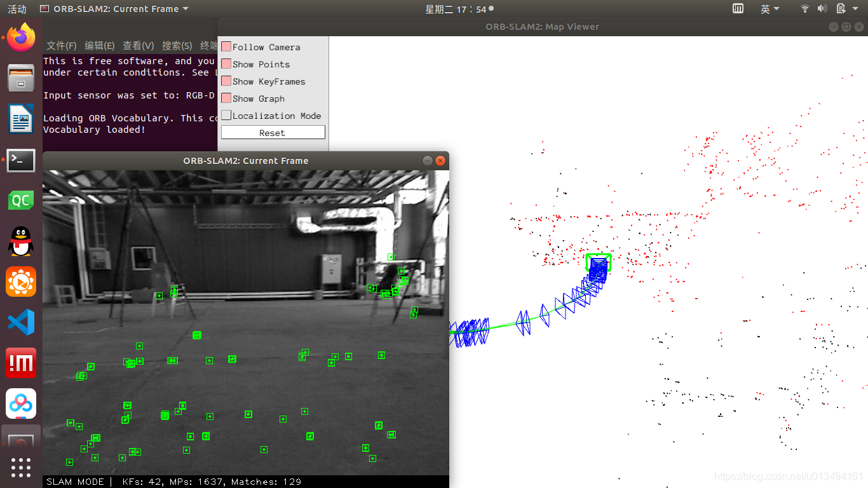Image resolution: width=868 pixels, height=488 pixels.
Task: Open the terminal 编辑(E) menu
Action: (x=100, y=46)
